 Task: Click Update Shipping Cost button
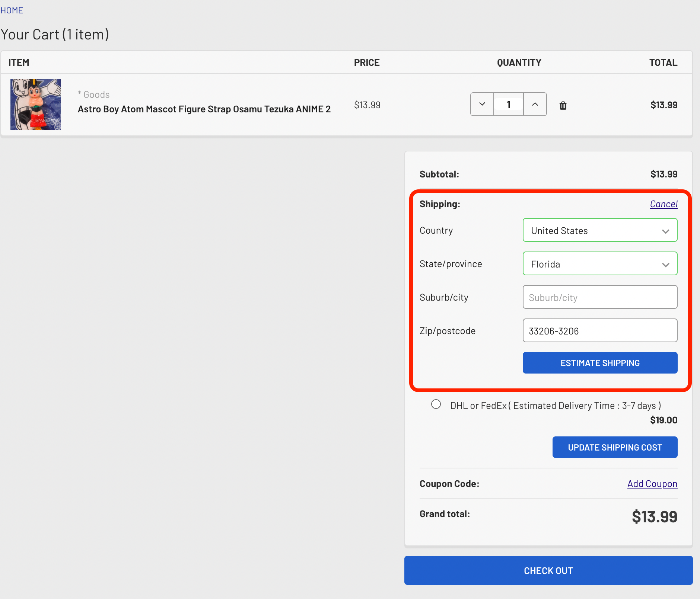[615, 447]
